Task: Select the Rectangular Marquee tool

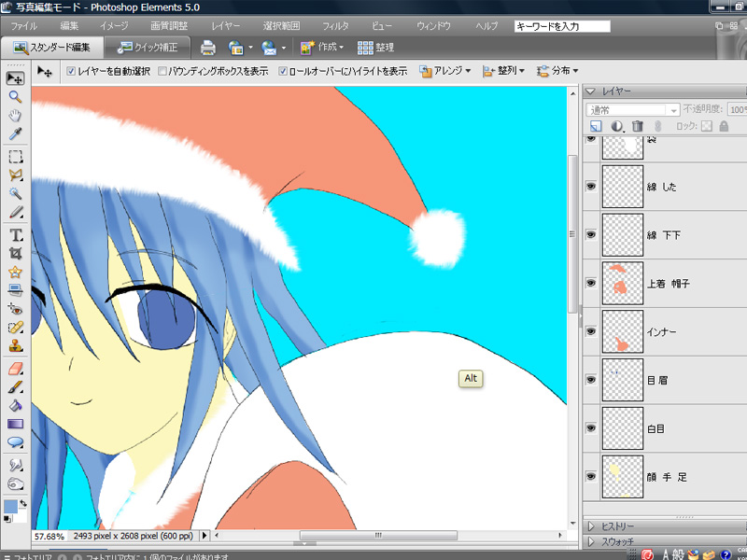Action: click(x=15, y=157)
